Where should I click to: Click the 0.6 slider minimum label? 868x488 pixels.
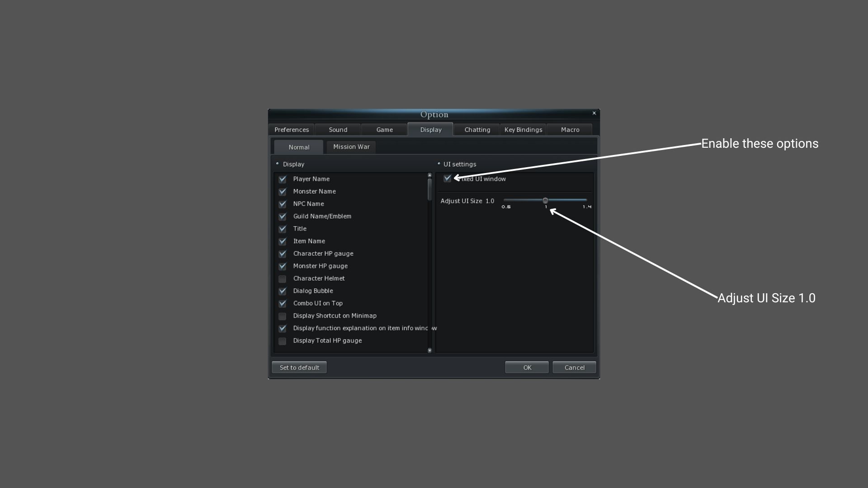tap(506, 207)
